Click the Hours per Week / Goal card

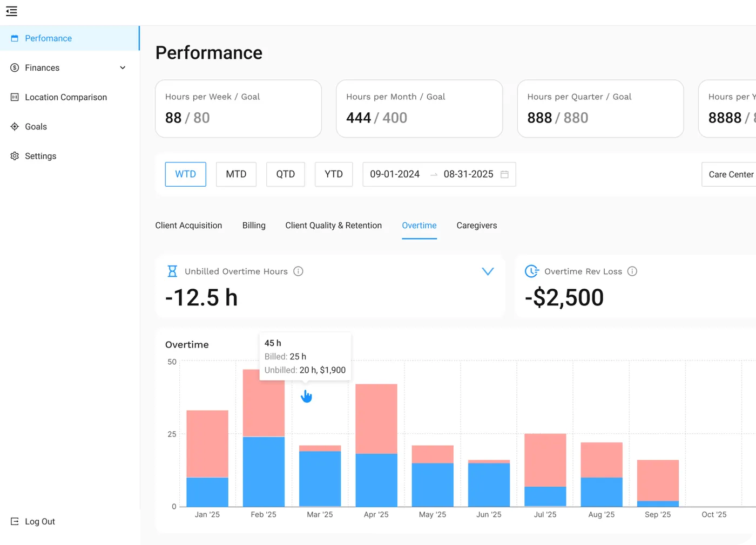pyautogui.click(x=238, y=108)
